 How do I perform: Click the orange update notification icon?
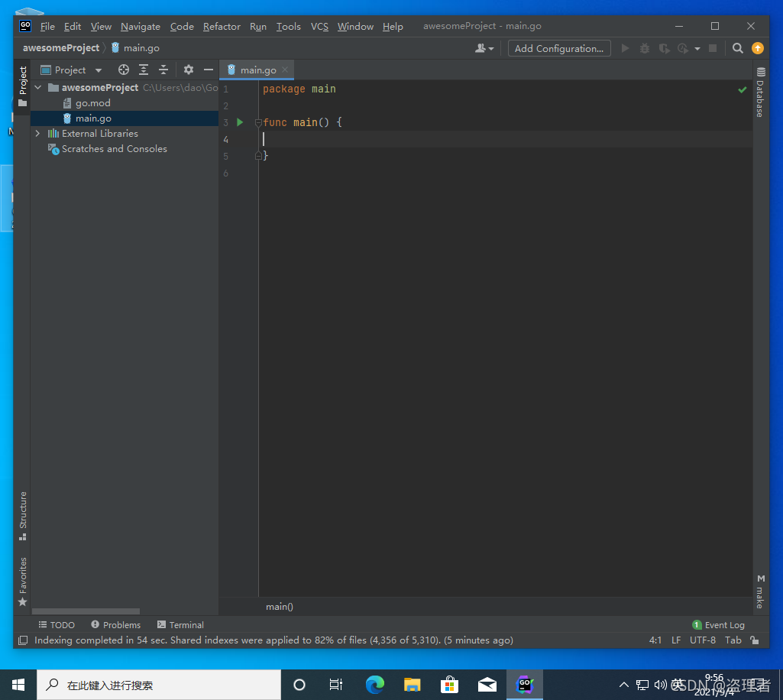[x=758, y=48]
